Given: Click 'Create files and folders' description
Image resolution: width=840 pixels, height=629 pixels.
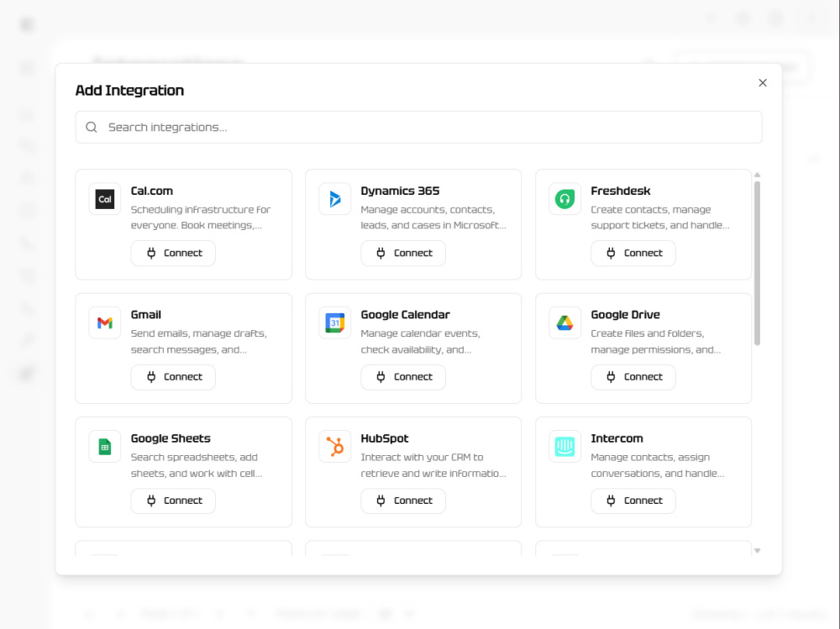Looking at the screenshot, I should [656, 341].
